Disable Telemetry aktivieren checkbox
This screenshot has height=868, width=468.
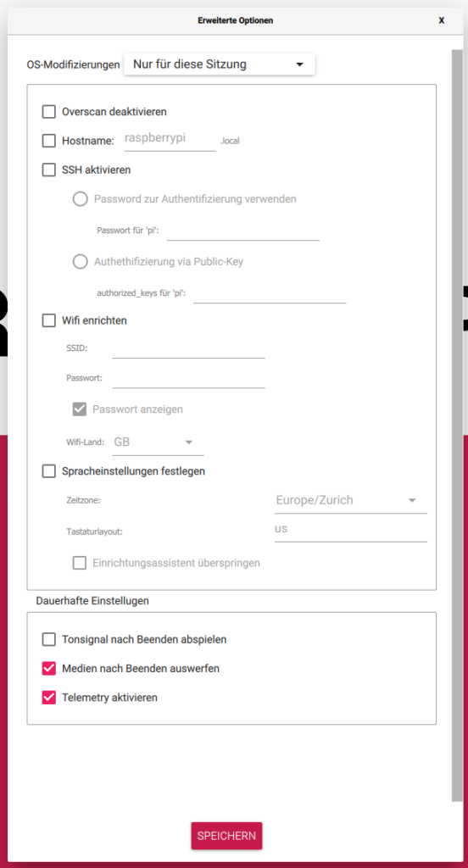click(49, 698)
